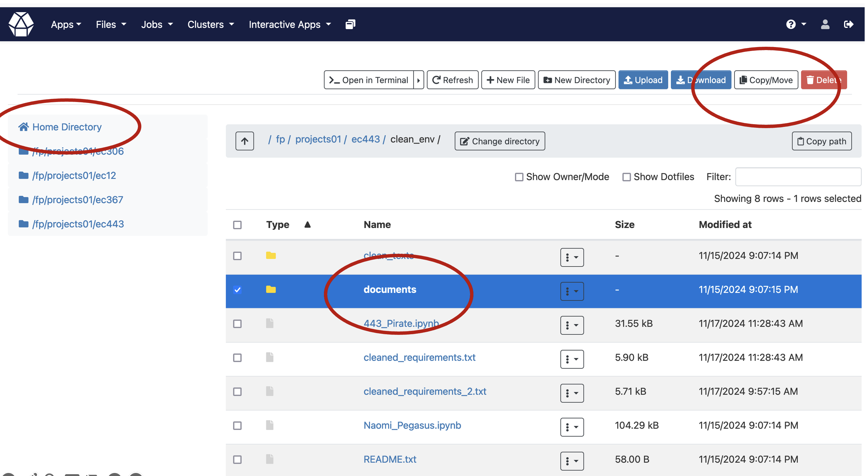Create a New Directory
The width and height of the screenshot is (868, 476).
tap(577, 80)
